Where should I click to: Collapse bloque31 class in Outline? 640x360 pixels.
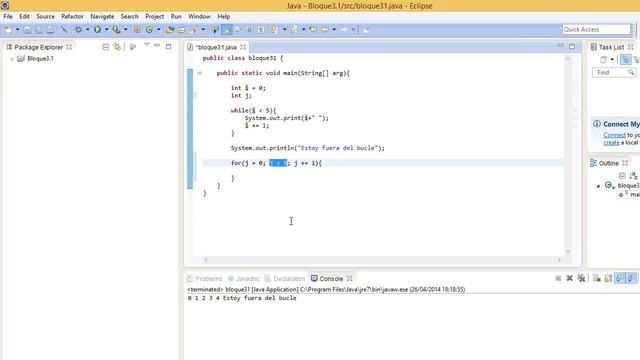pyautogui.click(x=598, y=186)
